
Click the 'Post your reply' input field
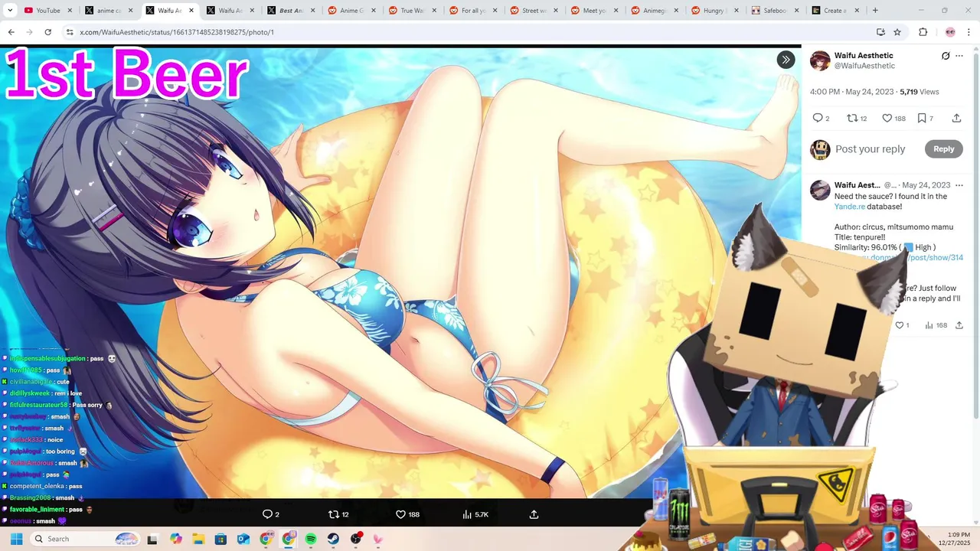871,149
